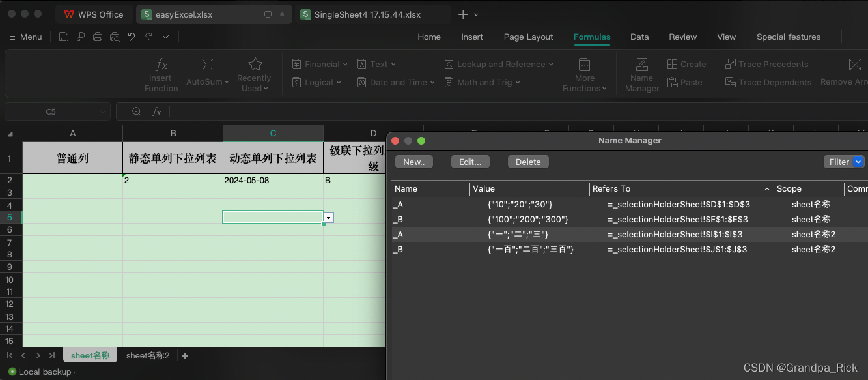
Task: Select the Insert Function tool
Action: [x=161, y=74]
